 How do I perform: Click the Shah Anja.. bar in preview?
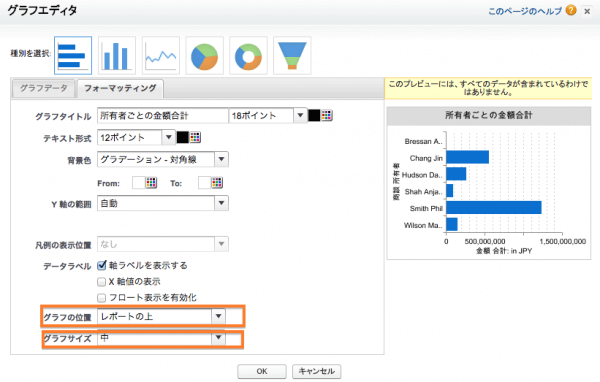tap(450, 191)
